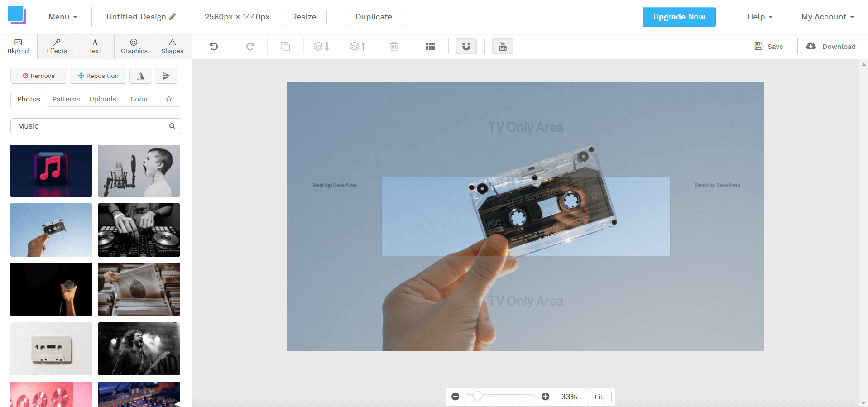Click the Fit zoom button
The height and width of the screenshot is (407, 868).
(x=599, y=397)
